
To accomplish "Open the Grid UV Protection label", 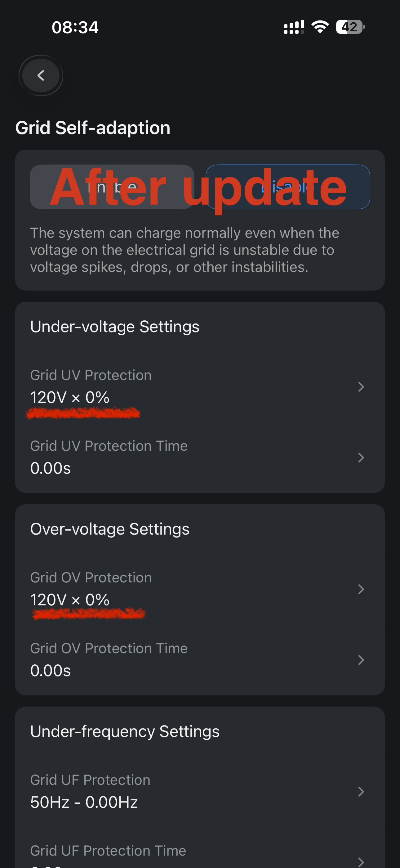I will (91, 375).
